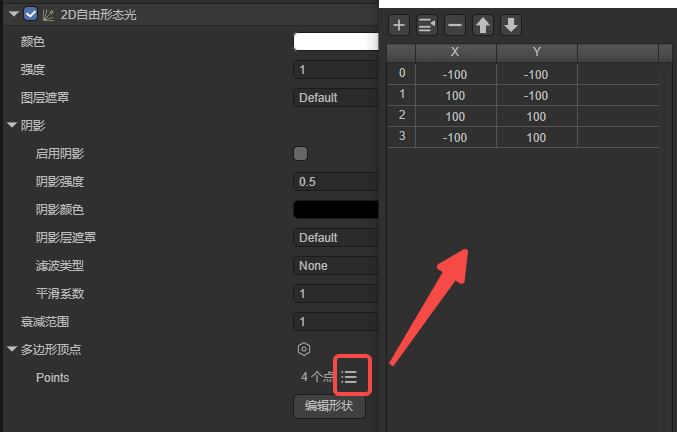Image resolution: width=677 pixels, height=432 pixels.
Task: Collapse the 多边形顶点 section
Action: click(x=12, y=350)
